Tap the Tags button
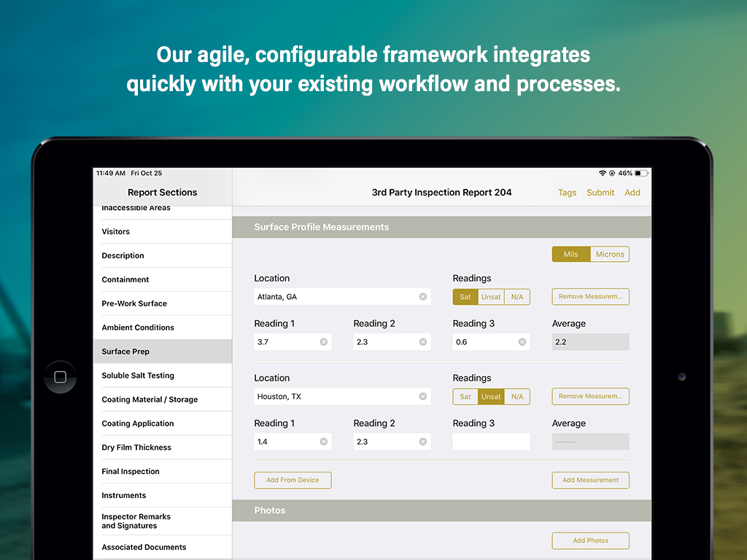The image size is (747, 560). coord(567,192)
